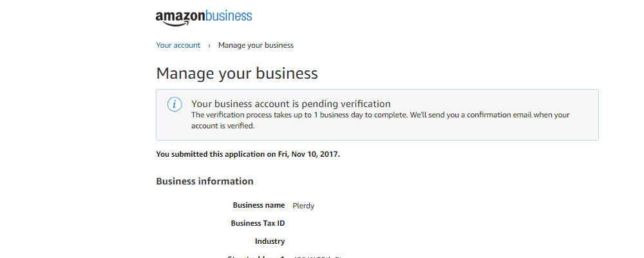The image size is (644, 258).
Task: Open the Your account breadcrumb link
Action: click(178, 45)
